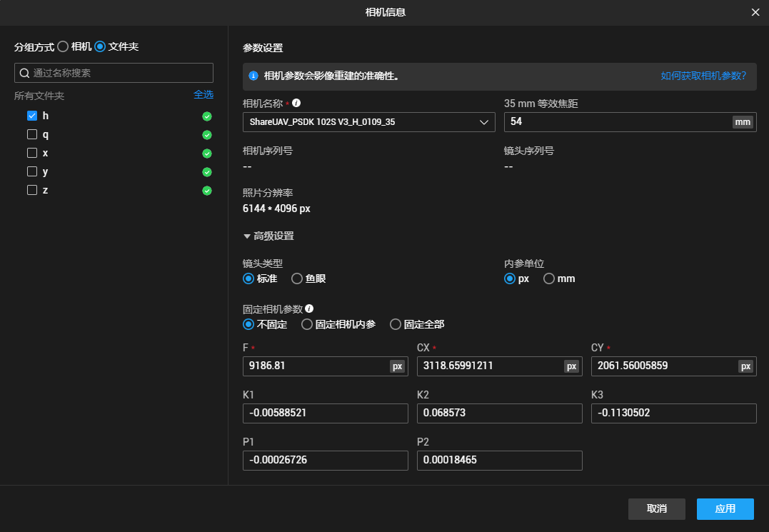The height and width of the screenshot is (532, 769).
Task: Click the info icon next to 固定相机参数
Action: tap(309, 308)
